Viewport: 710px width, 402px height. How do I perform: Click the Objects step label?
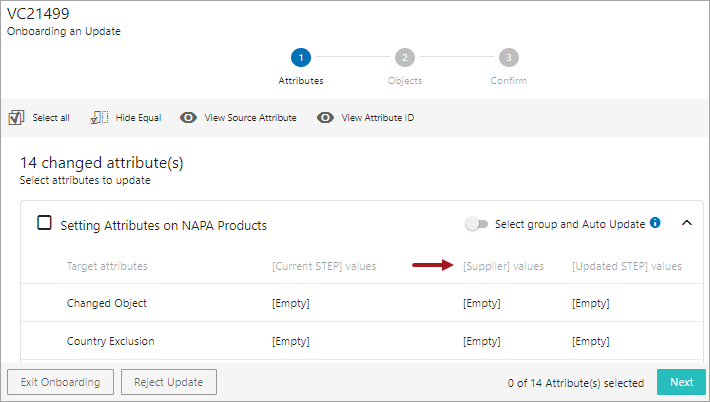405,81
